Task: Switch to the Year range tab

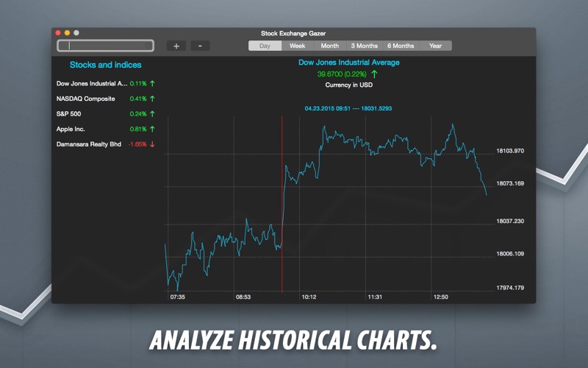Action: pyautogui.click(x=435, y=46)
